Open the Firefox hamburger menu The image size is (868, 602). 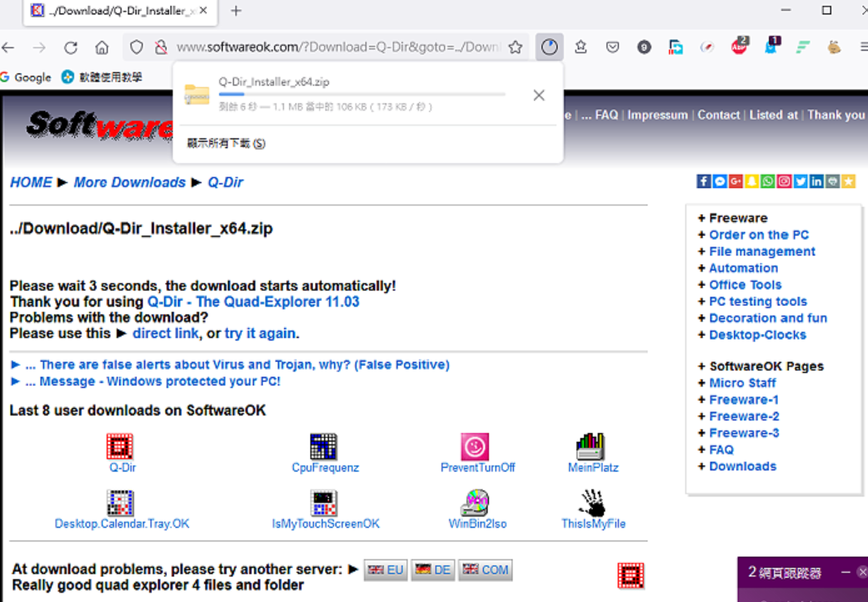click(863, 47)
